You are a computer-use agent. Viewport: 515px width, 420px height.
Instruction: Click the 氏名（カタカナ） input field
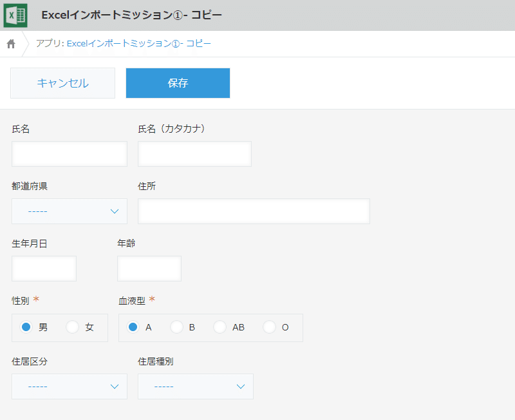194,154
